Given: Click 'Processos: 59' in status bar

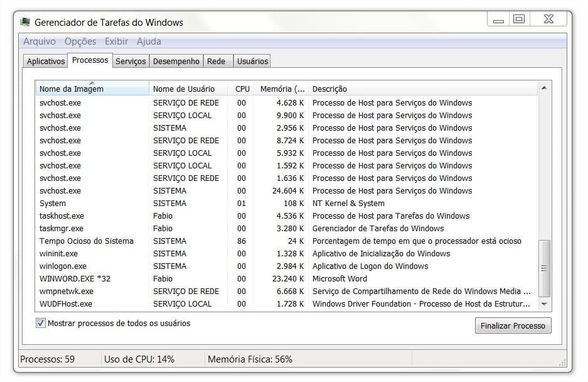Looking at the screenshot, I should [47, 359].
